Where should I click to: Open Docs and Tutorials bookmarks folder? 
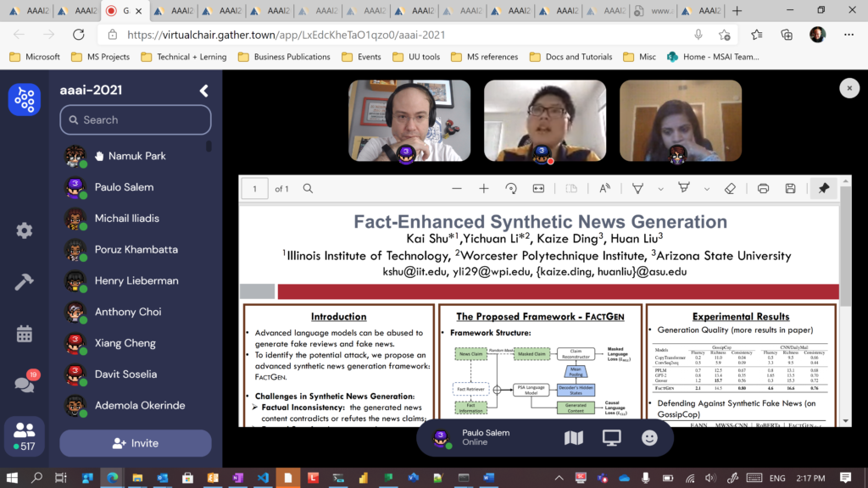pyautogui.click(x=570, y=57)
